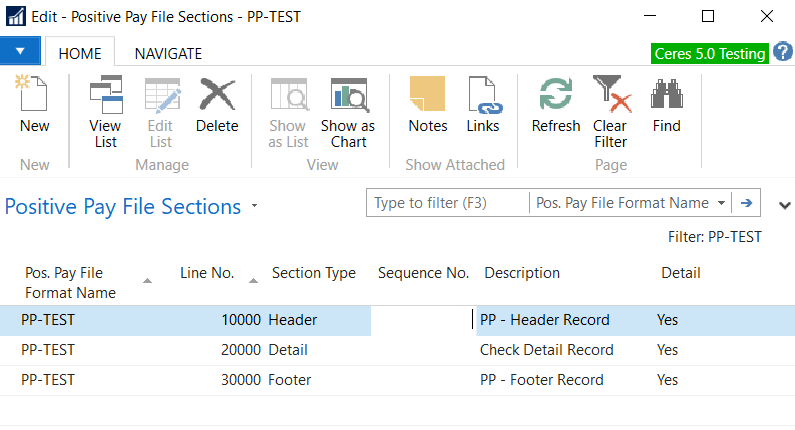Select the Check Detail Record row
Image resolution: width=795 pixels, height=430 pixels.
coord(546,350)
